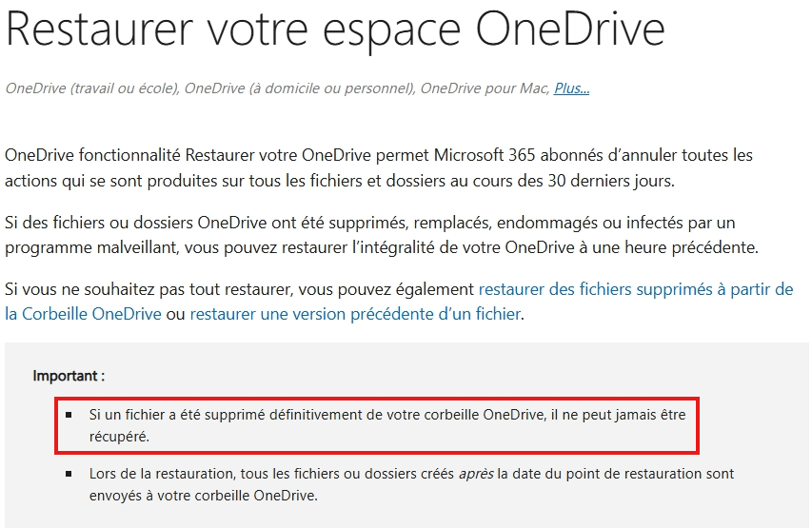
Task: Click the "la Corbeille OneDrive" link text
Action: click(83, 314)
